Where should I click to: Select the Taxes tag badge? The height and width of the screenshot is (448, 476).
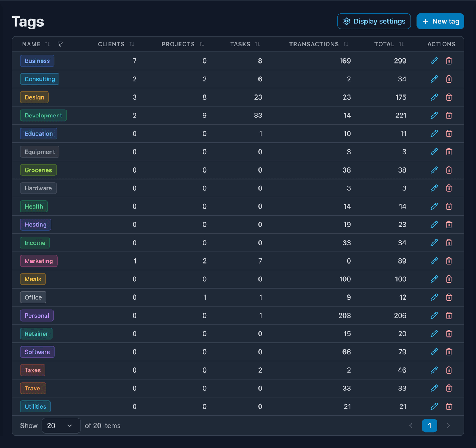coord(33,371)
